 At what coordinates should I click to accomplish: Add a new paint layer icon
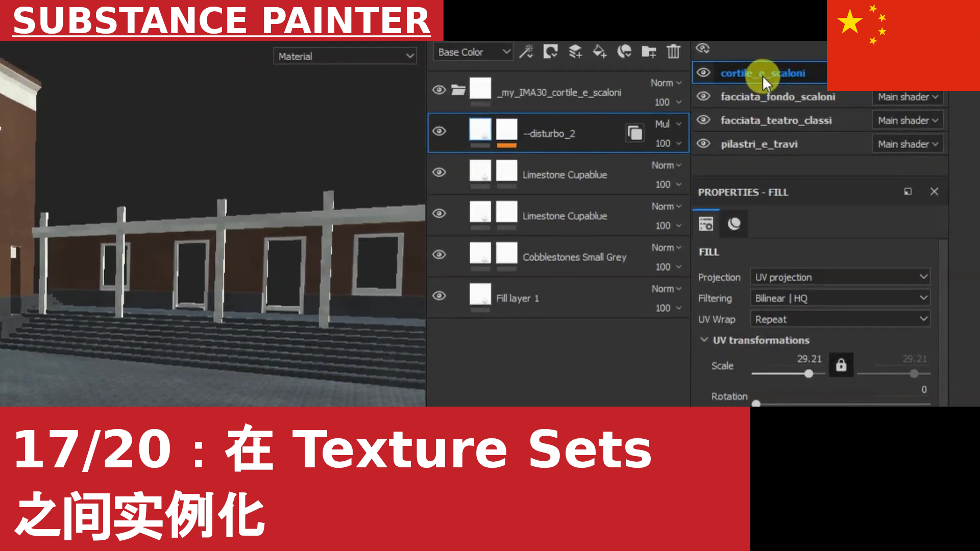tap(575, 52)
